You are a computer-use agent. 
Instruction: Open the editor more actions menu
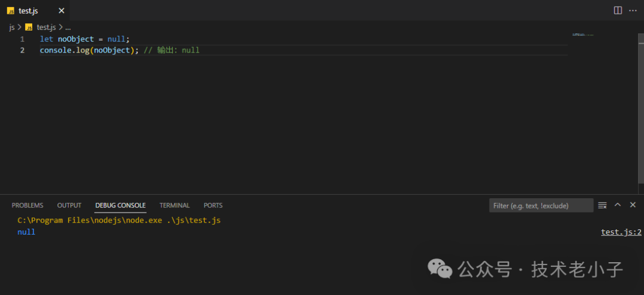633,10
